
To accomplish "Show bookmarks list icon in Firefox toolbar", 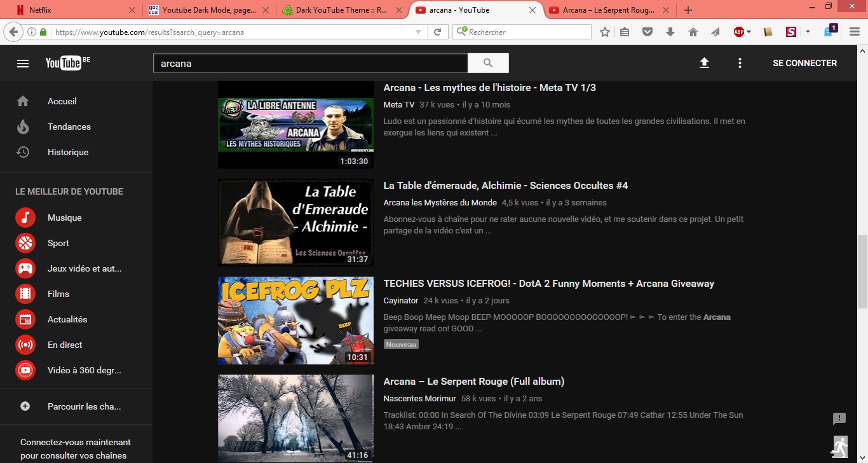I will click(625, 32).
